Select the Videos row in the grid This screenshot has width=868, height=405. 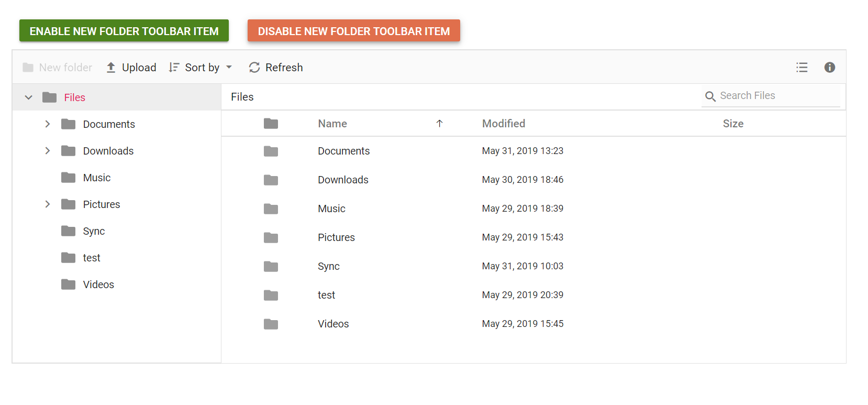point(533,324)
